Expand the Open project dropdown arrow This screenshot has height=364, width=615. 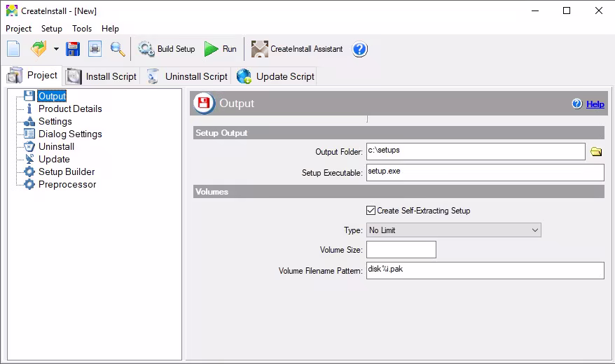pyautogui.click(x=56, y=49)
